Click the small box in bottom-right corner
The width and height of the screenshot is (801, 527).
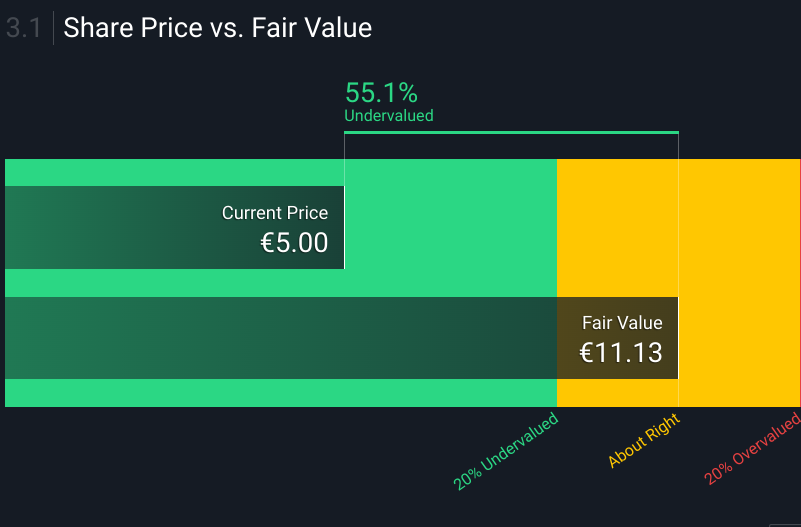click(784, 523)
